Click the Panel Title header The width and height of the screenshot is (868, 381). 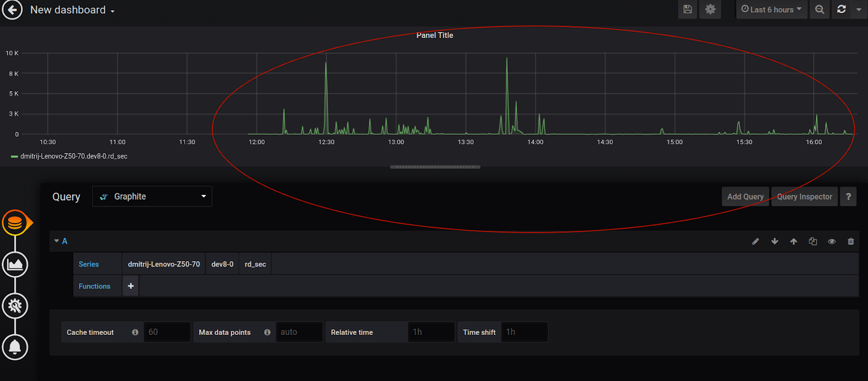pos(435,35)
